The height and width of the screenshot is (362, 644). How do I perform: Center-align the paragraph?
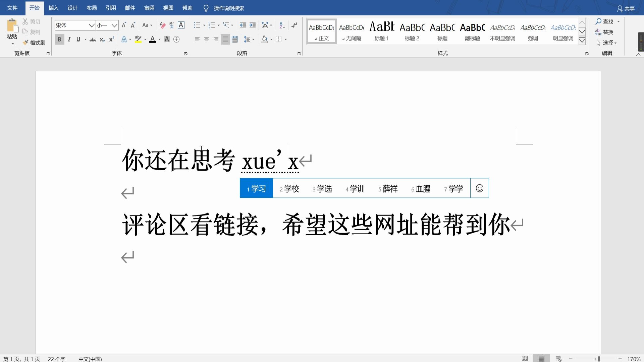207,39
